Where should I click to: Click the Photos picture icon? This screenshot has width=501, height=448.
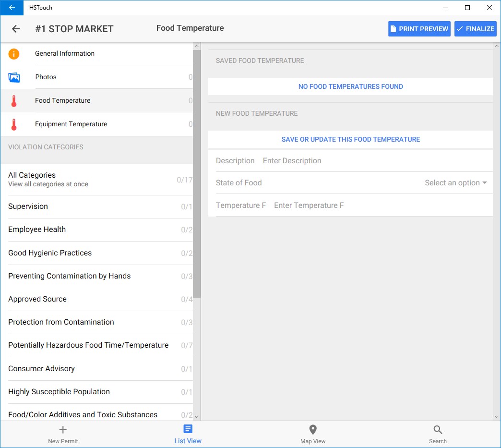pos(14,77)
